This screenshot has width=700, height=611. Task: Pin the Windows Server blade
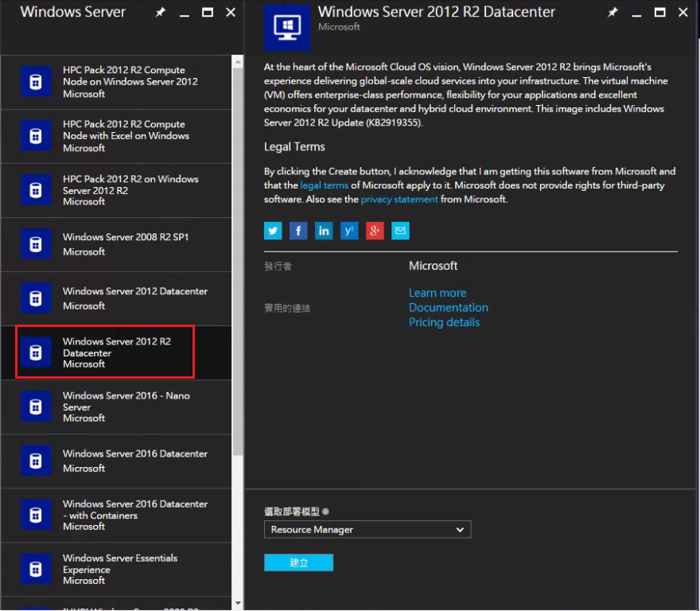pos(160,13)
